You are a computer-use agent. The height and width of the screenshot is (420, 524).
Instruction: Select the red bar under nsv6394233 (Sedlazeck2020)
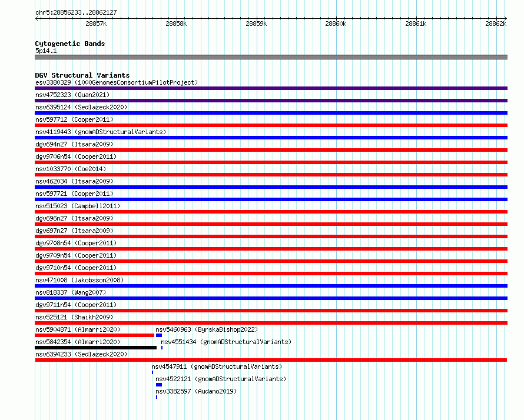point(271,360)
